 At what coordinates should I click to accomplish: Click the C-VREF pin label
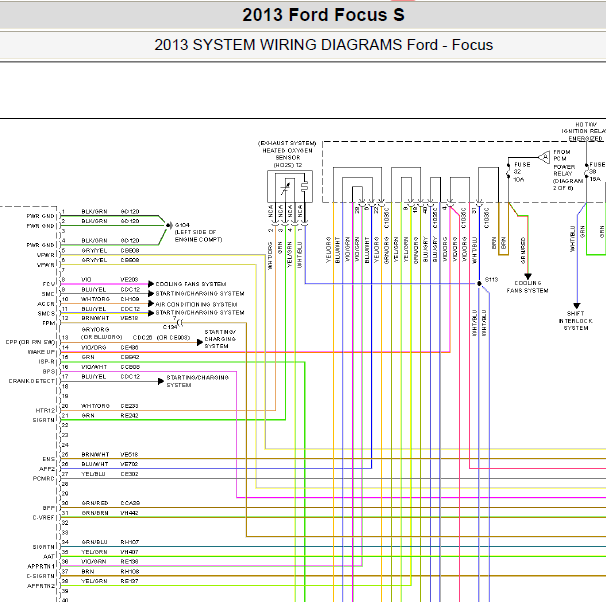[44, 518]
